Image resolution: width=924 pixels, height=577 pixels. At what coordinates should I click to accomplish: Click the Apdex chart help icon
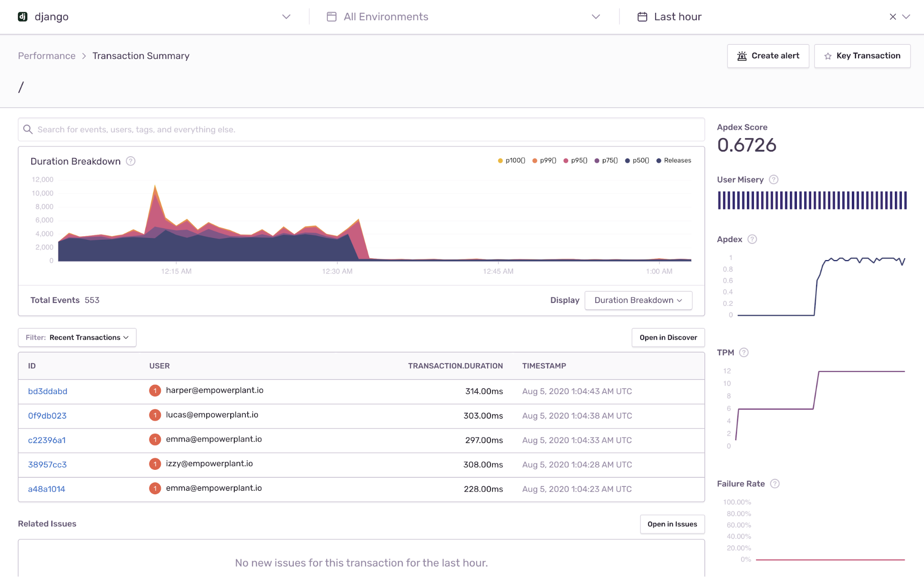pyautogui.click(x=752, y=239)
